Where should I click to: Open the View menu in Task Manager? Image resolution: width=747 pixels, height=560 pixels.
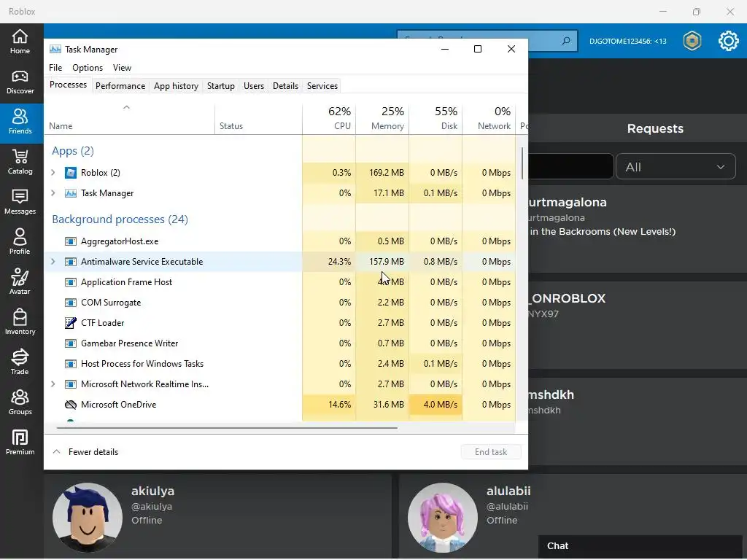point(122,68)
